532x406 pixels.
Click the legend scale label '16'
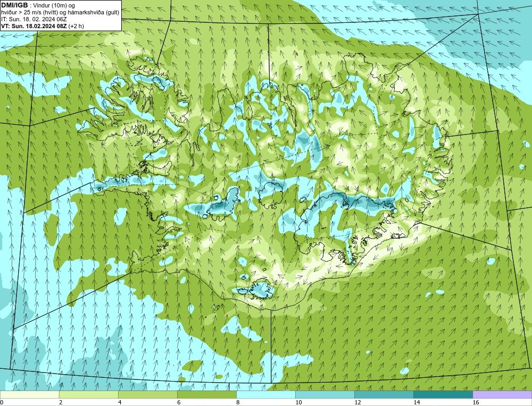point(476,402)
